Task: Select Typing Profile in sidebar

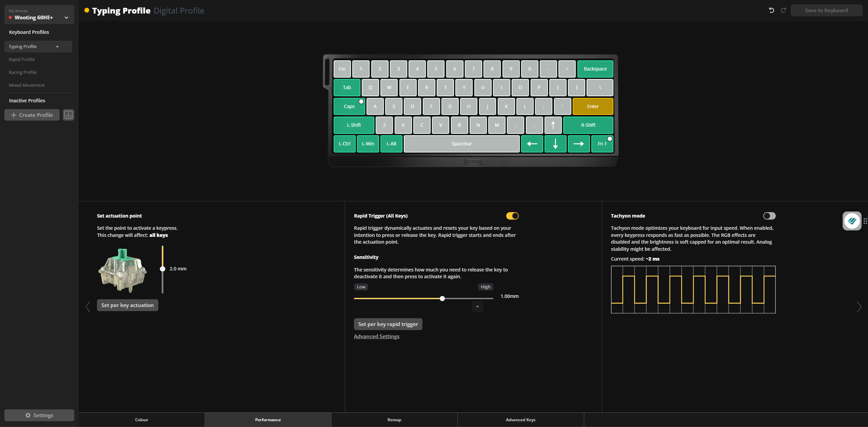Action: click(x=38, y=46)
